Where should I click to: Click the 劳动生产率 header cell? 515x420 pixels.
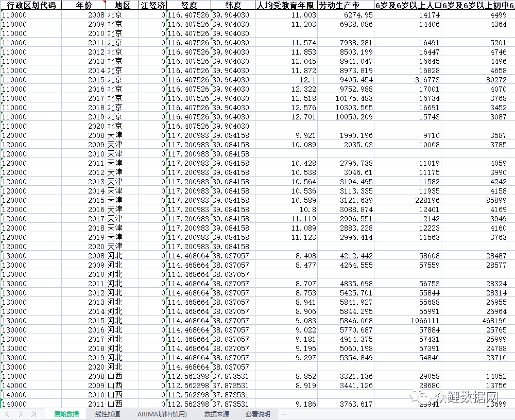pos(346,5)
